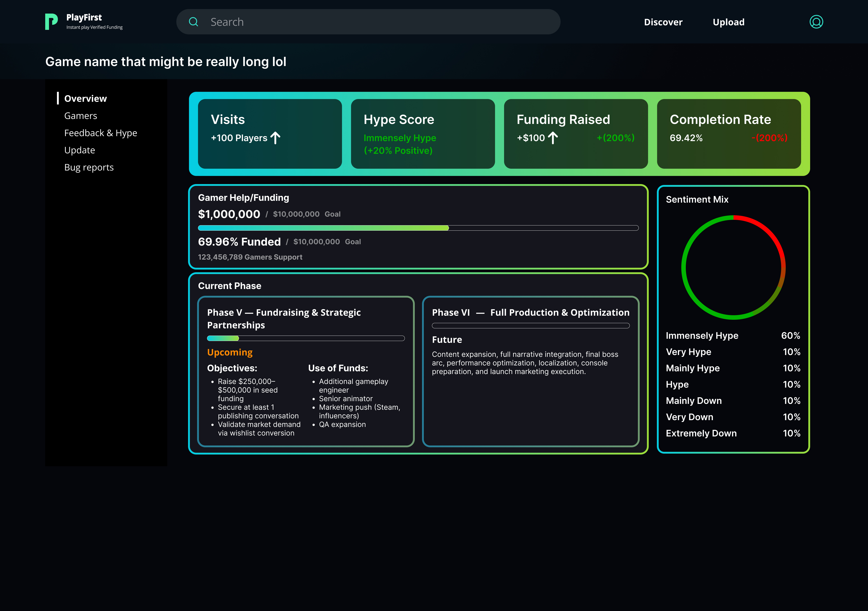Select Feedback & Hype in the sidebar
868x611 pixels.
tap(101, 133)
